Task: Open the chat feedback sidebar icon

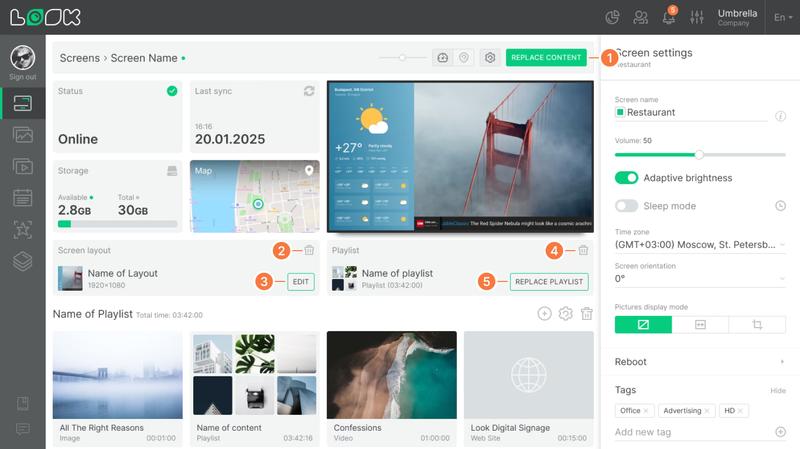Action: pos(22,429)
